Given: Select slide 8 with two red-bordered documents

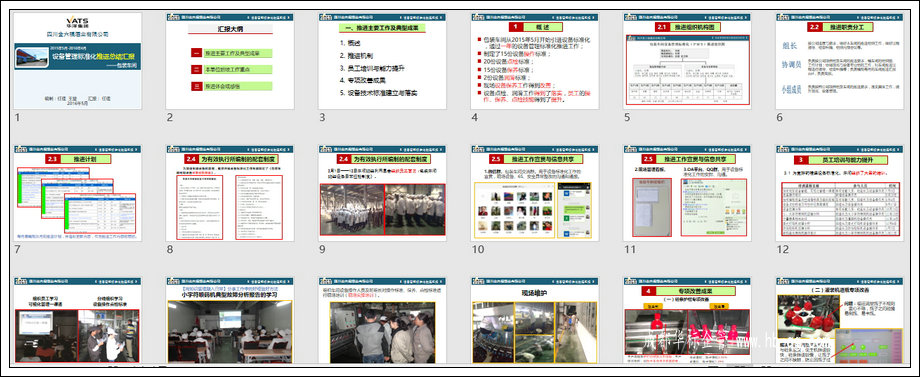Looking at the screenshot, I should (230, 193).
